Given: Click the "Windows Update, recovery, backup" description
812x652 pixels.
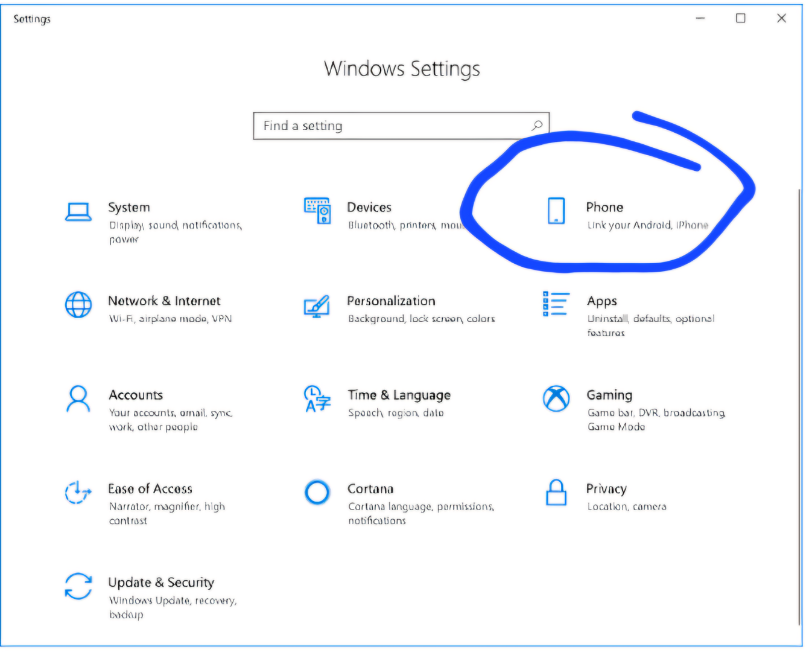Looking at the screenshot, I should [x=173, y=607].
